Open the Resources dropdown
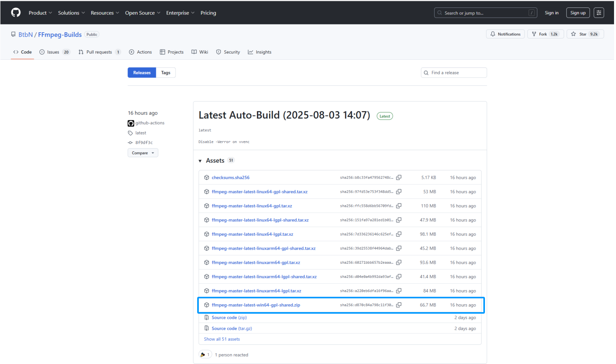This screenshot has height=364, width=616. 105,13
